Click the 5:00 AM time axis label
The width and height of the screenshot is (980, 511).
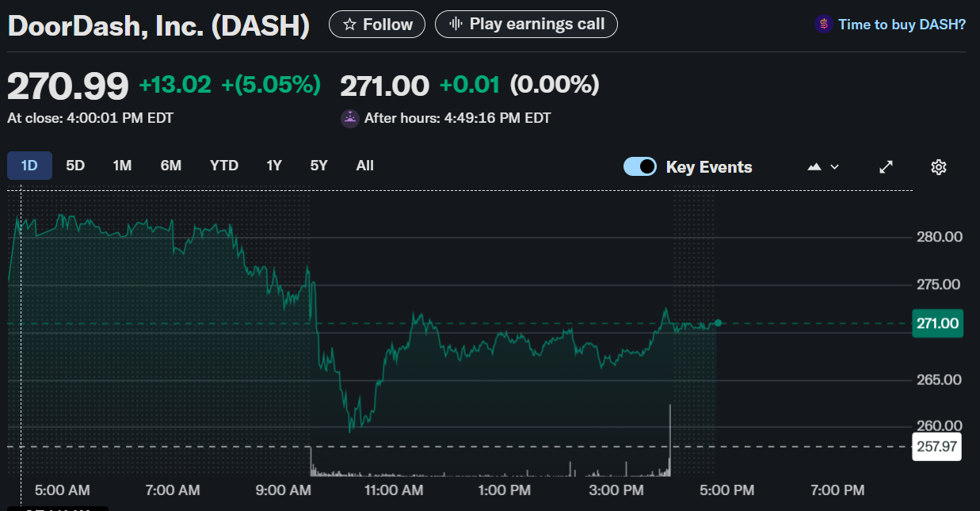63,490
